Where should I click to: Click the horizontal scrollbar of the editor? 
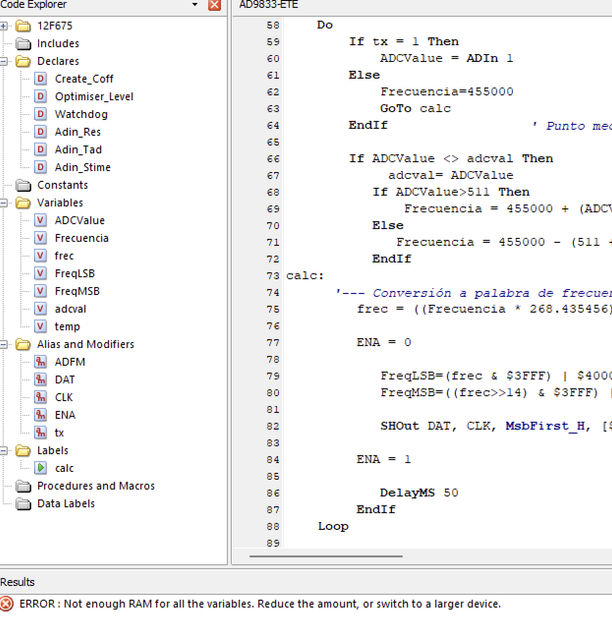pyautogui.click(x=326, y=556)
